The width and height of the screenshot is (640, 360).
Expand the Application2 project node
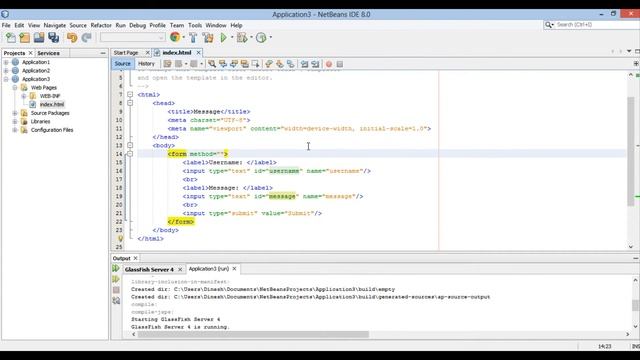(6, 71)
